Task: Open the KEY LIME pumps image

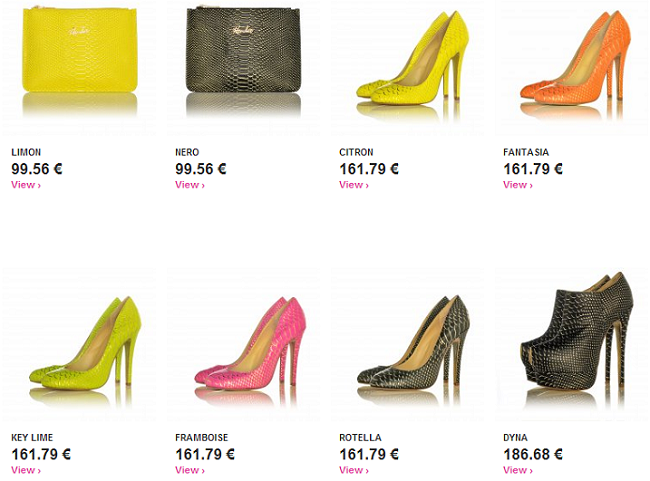Action: (x=80, y=344)
